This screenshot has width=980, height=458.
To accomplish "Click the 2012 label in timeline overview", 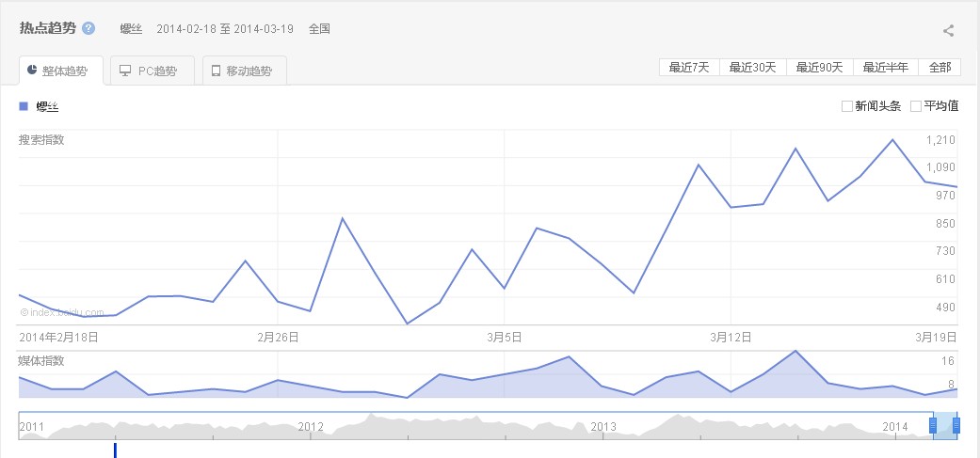I will click(x=311, y=427).
